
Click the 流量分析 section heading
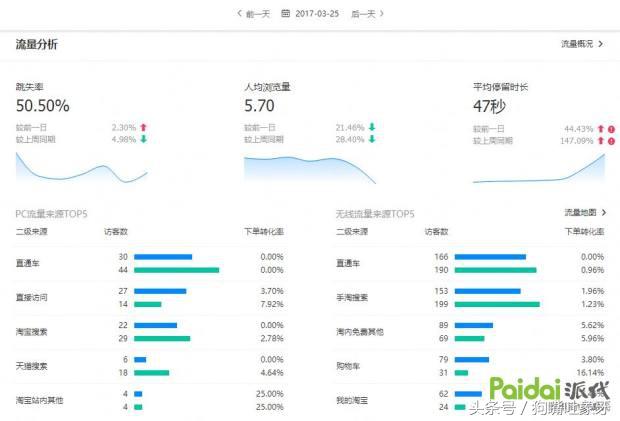pos(36,44)
